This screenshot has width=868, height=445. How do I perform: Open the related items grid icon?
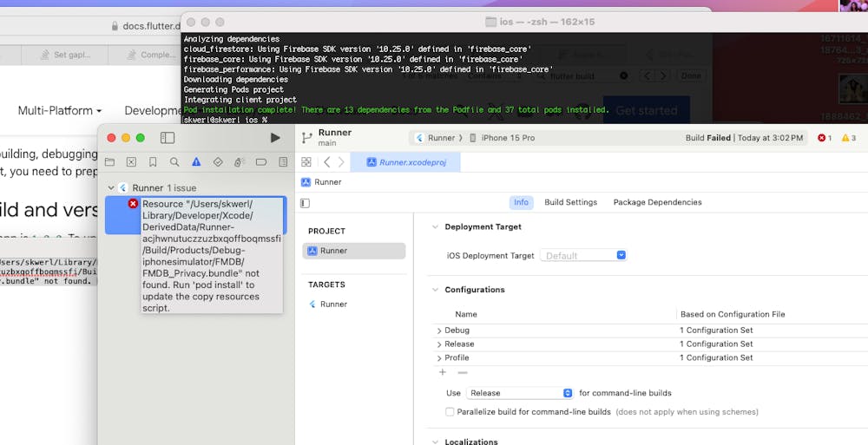306,162
